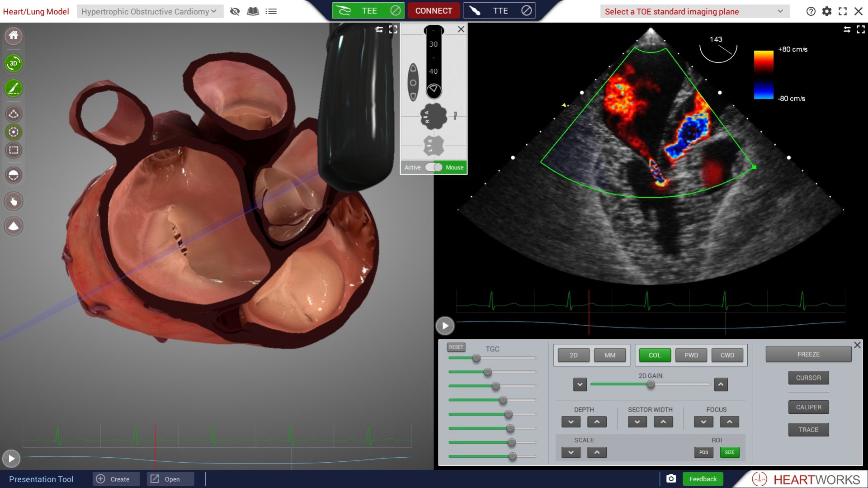Activate the 3D rotate view icon
The width and height of the screenshot is (868, 488).
(14, 63)
